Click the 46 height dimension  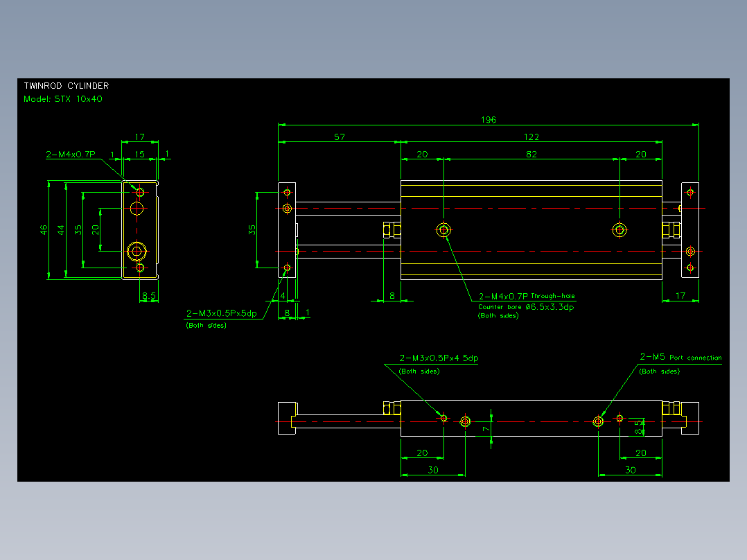coord(44,229)
